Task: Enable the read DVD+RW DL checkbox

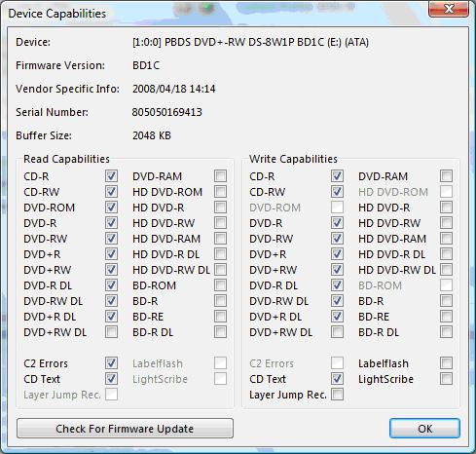Action: pyautogui.click(x=111, y=332)
